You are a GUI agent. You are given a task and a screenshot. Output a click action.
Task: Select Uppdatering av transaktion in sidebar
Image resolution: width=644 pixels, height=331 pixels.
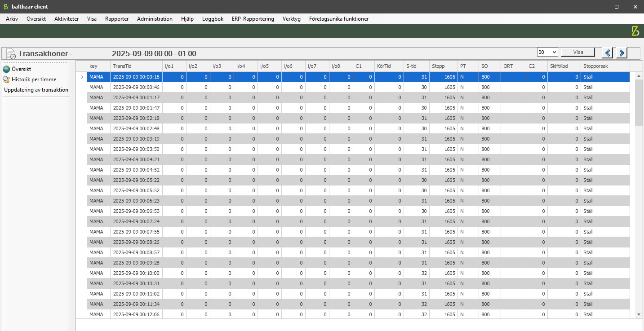click(36, 90)
